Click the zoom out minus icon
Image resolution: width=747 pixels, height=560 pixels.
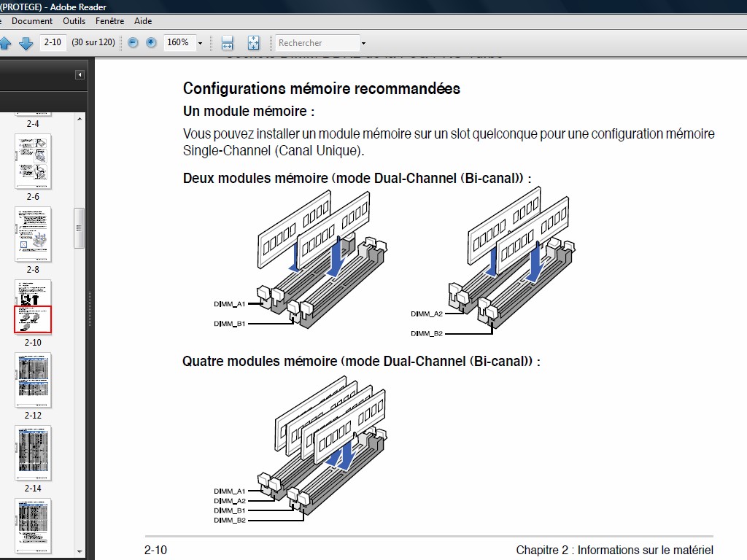click(133, 42)
